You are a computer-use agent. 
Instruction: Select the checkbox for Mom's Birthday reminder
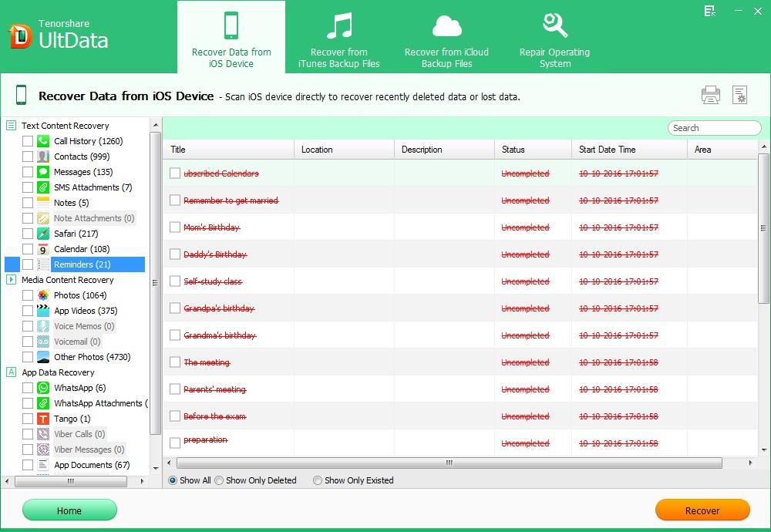(174, 227)
